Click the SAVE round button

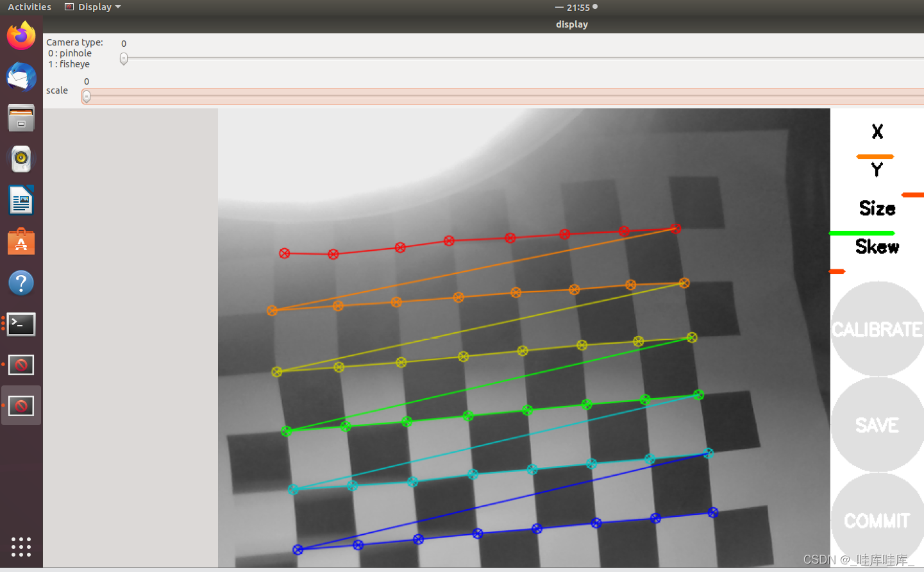tap(877, 425)
